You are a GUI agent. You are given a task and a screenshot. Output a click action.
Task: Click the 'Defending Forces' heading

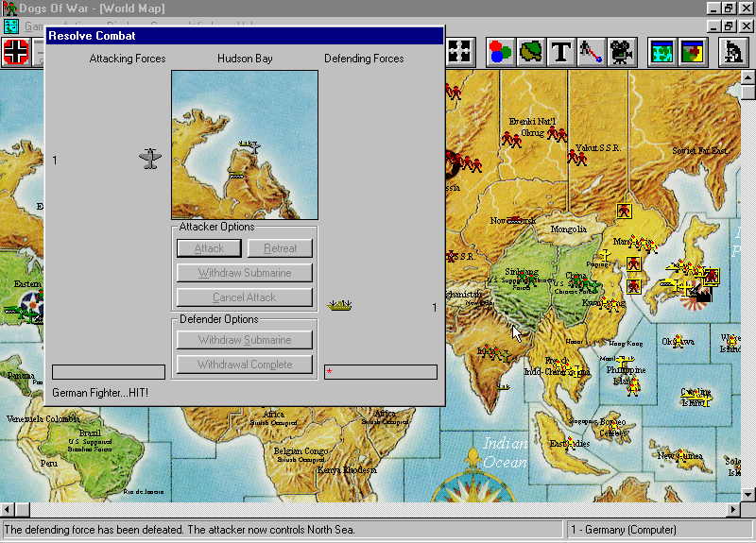364,59
